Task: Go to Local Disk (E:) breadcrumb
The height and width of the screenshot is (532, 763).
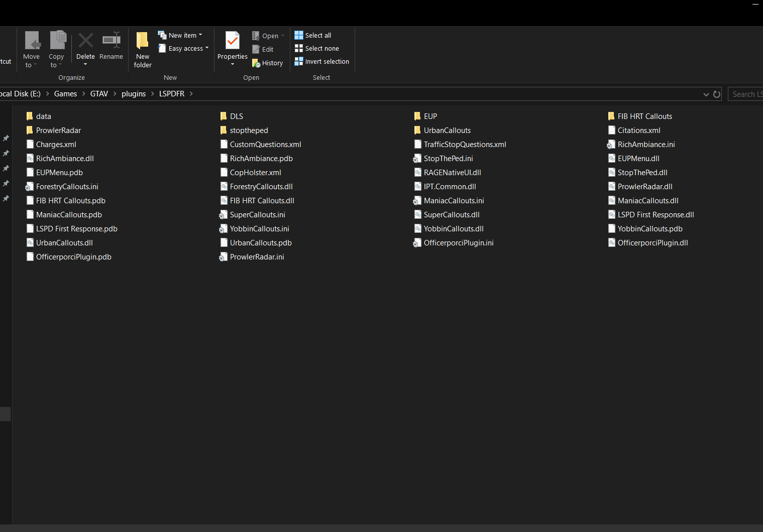Action: tap(21, 94)
